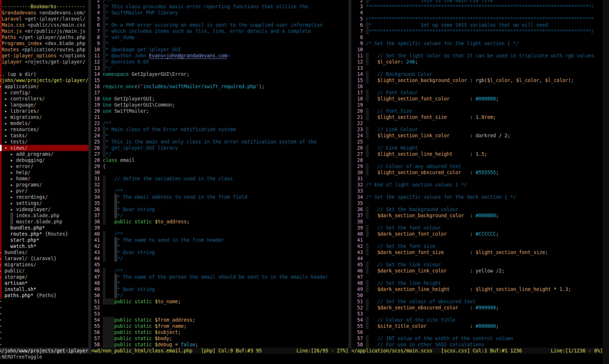Image resolution: width=609 pixels, height=364 pixels.
Task: Open the Programs_index bookmark
Action: [x=43, y=44]
